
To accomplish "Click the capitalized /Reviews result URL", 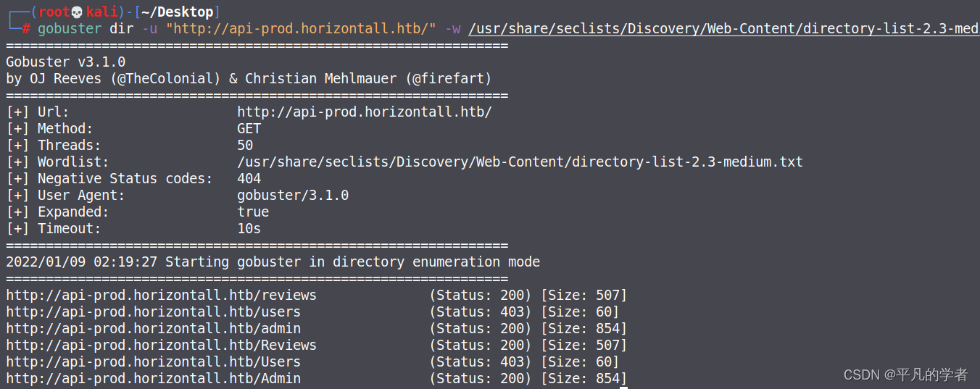I will (x=161, y=346).
